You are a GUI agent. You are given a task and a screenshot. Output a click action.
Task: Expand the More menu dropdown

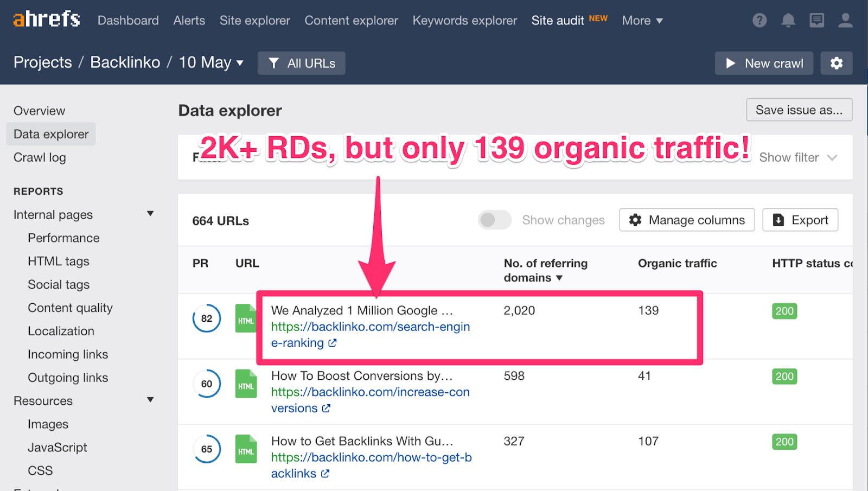point(642,21)
